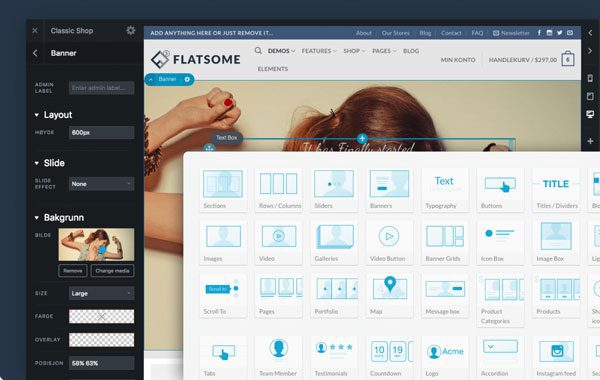Add the Instagram feed element
Image resolution: width=600 pixels, height=380 pixels.
pos(556,357)
